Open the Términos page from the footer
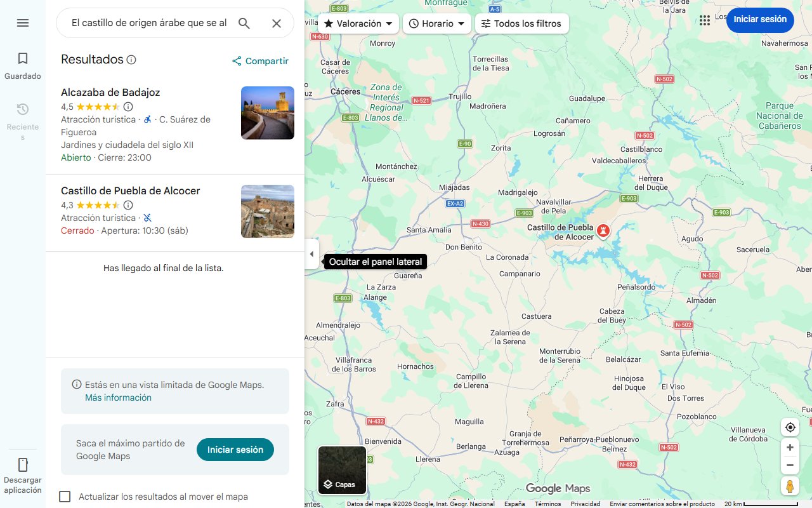This screenshot has width=812, height=508. pyautogui.click(x=547, y=503)
